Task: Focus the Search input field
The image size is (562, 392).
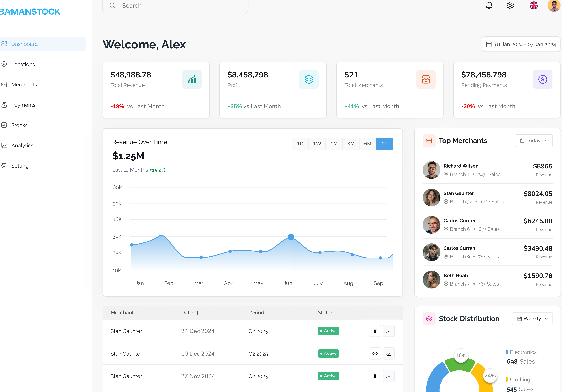Action: [175, 6]
